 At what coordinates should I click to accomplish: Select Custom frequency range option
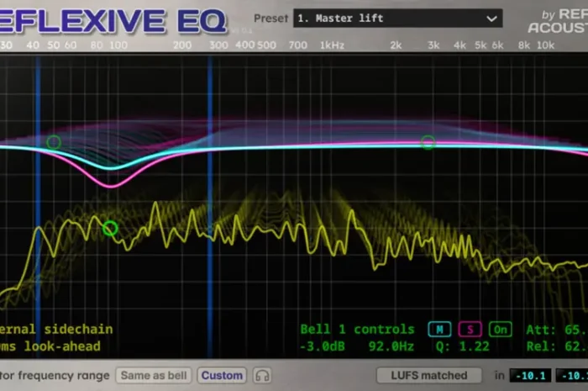tap(222, 375)
